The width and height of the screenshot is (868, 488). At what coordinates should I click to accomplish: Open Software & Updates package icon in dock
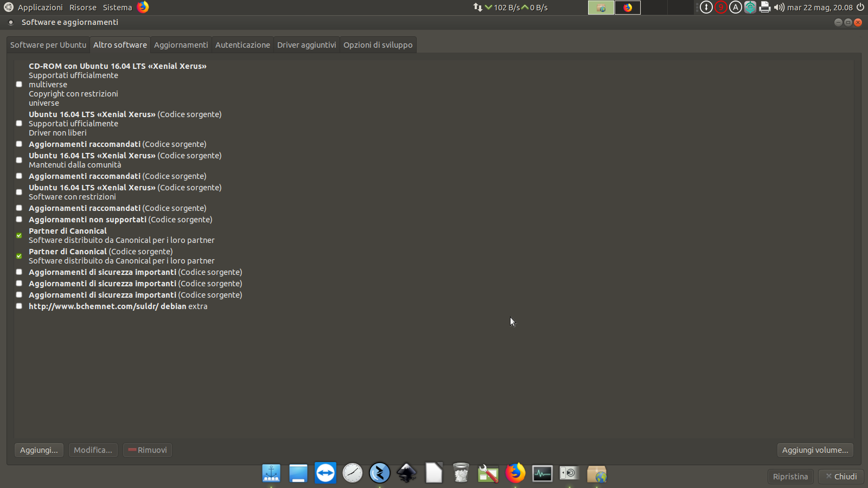597,474
